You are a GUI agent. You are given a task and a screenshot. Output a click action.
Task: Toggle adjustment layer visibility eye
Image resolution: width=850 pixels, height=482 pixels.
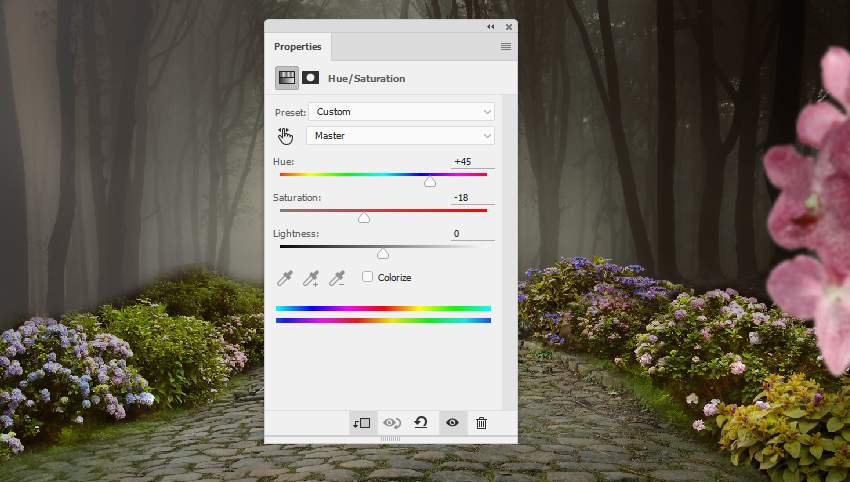click(453, 423)
